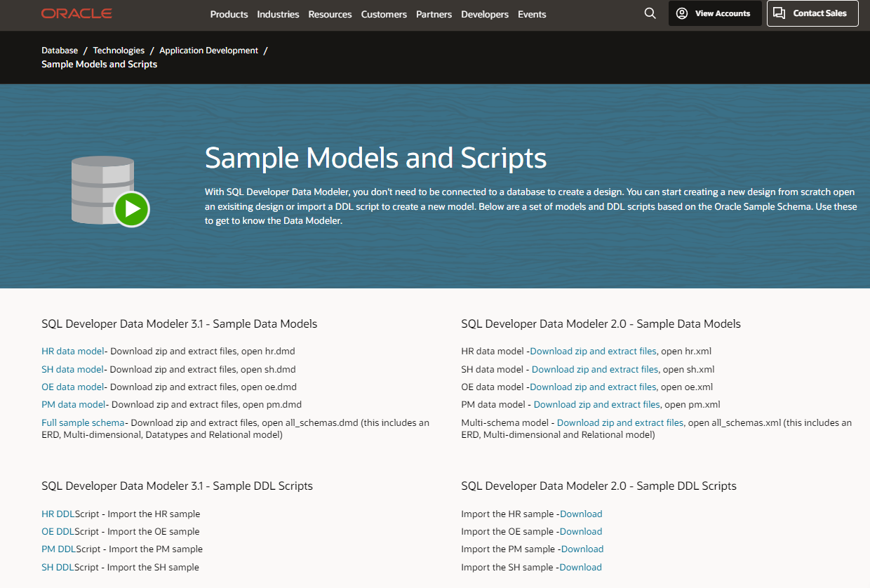Download zip for OE data model 2.0

(x=593, y=387)
